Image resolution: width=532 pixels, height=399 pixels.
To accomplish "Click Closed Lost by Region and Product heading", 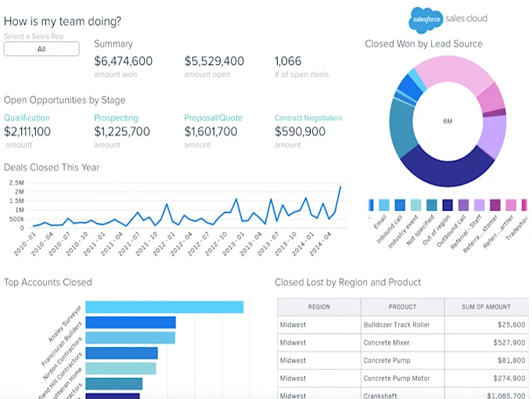I will coord(348,282).
